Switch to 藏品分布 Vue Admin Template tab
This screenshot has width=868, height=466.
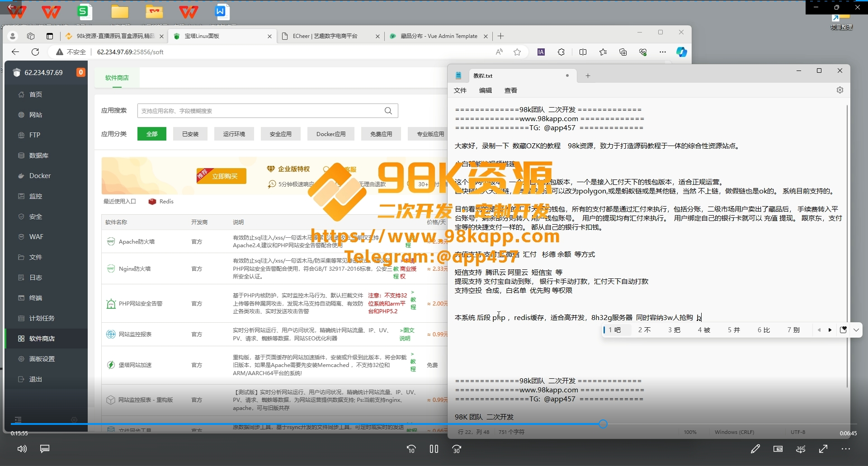pyautogui.click(x=439, y=36)
